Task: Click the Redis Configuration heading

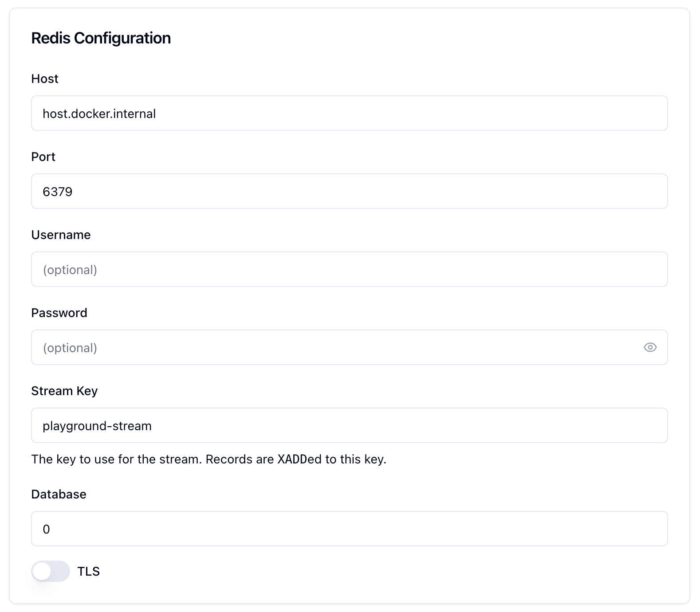Action: point(101,38)
